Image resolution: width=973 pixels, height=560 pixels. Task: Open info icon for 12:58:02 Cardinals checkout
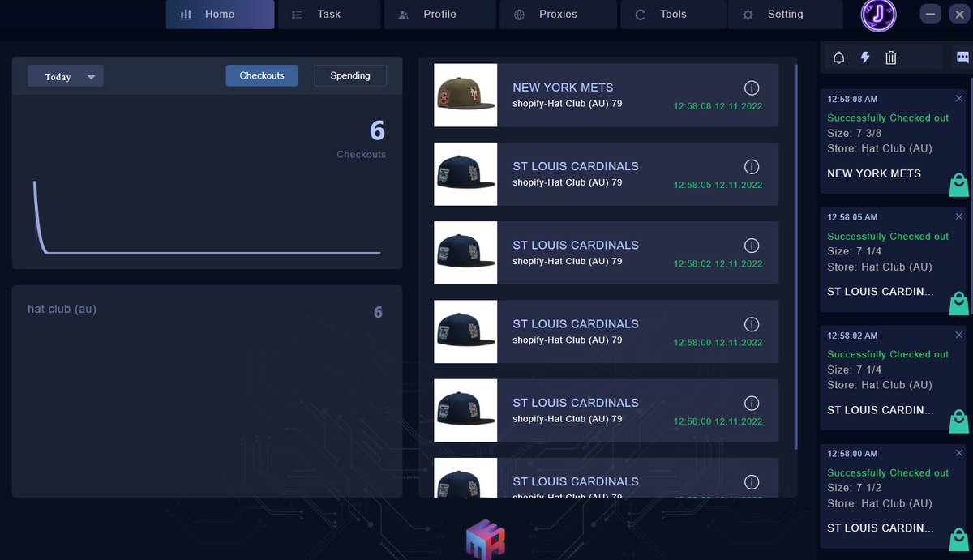pyautogui.click(x=752, y=245)
